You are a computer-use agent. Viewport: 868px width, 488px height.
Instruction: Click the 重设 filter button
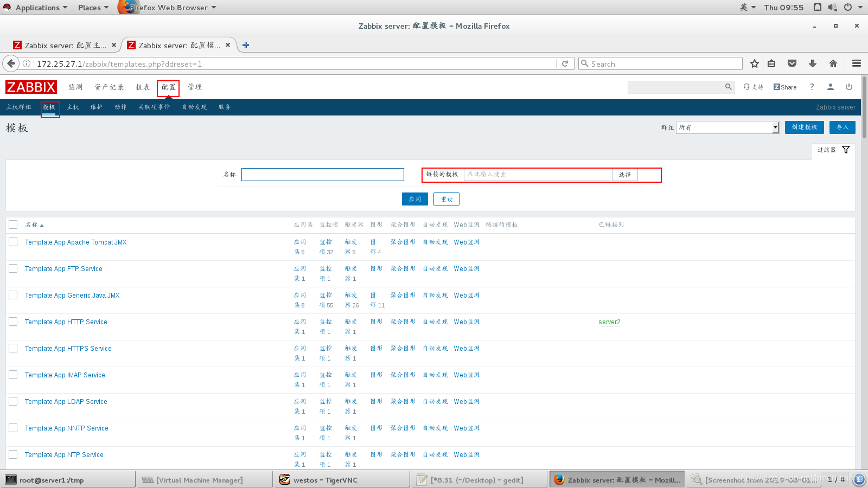click(x=446, y=199)
